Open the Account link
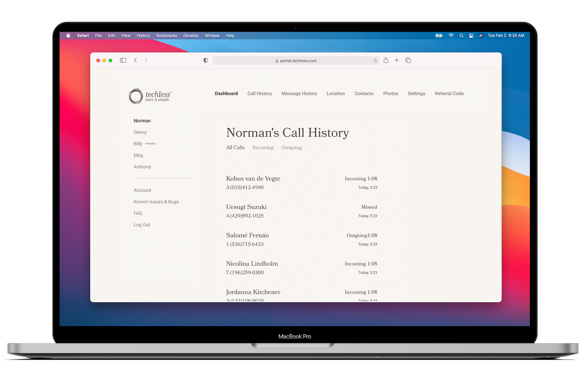 [x=142, y=190]
